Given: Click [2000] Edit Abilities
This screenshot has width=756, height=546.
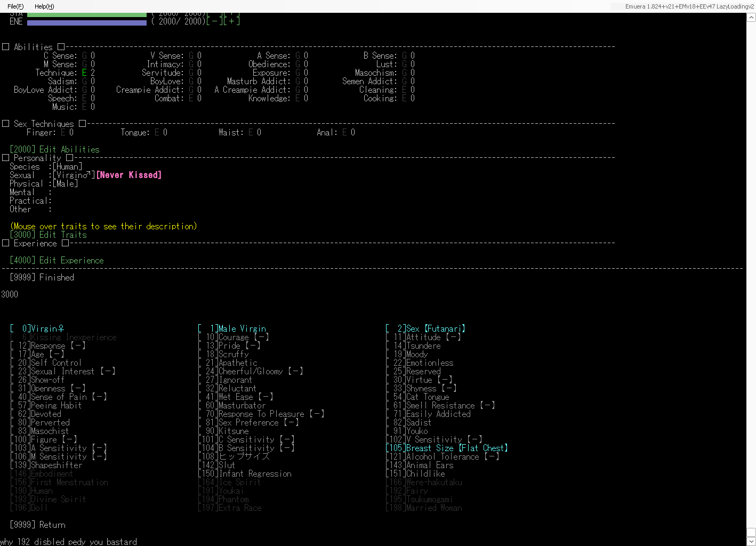Looking at the screenshot, I should tap(54, 149).
